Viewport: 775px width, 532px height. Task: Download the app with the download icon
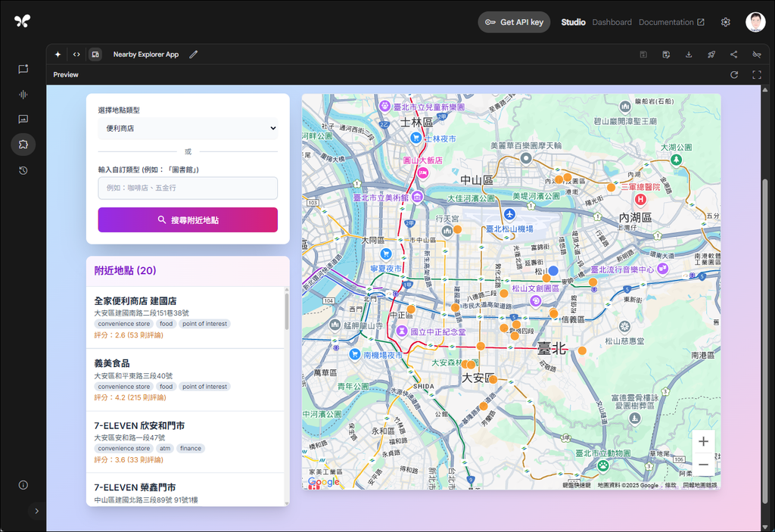click(x=689, y=54)
